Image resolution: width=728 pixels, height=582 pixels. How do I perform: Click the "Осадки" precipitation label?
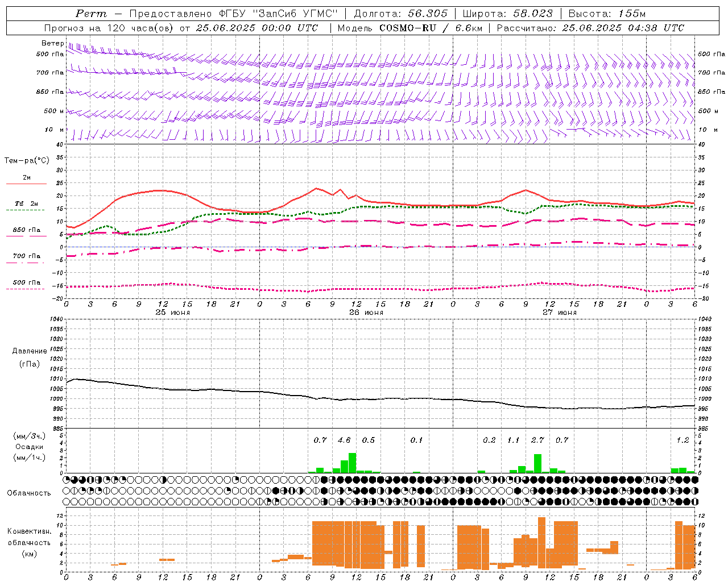tap(30, 447)
